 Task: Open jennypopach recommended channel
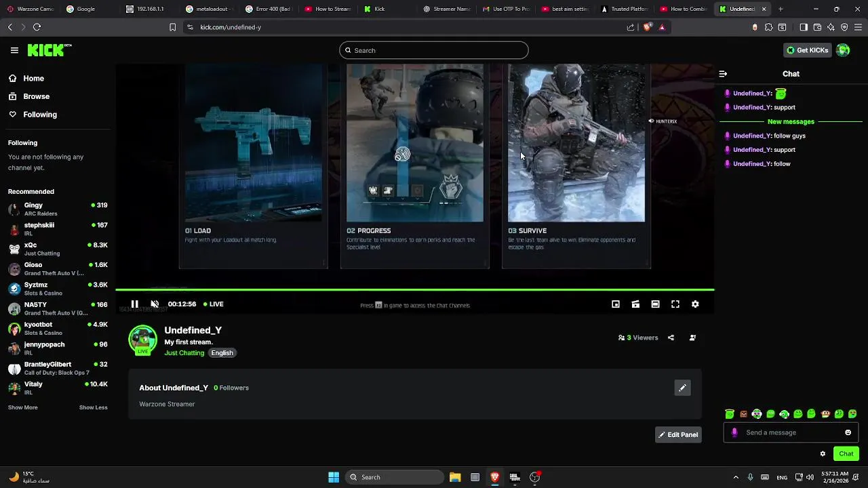point(58,348)
